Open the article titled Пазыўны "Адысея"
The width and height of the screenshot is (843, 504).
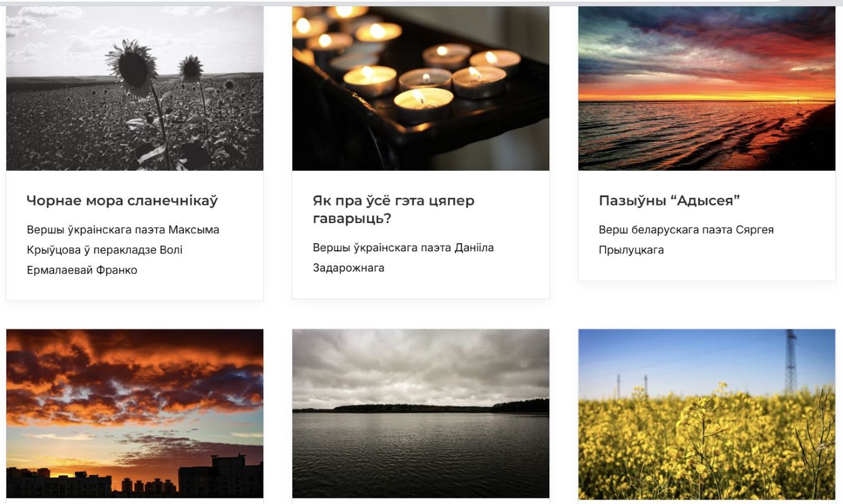click(x=669, y=201)
